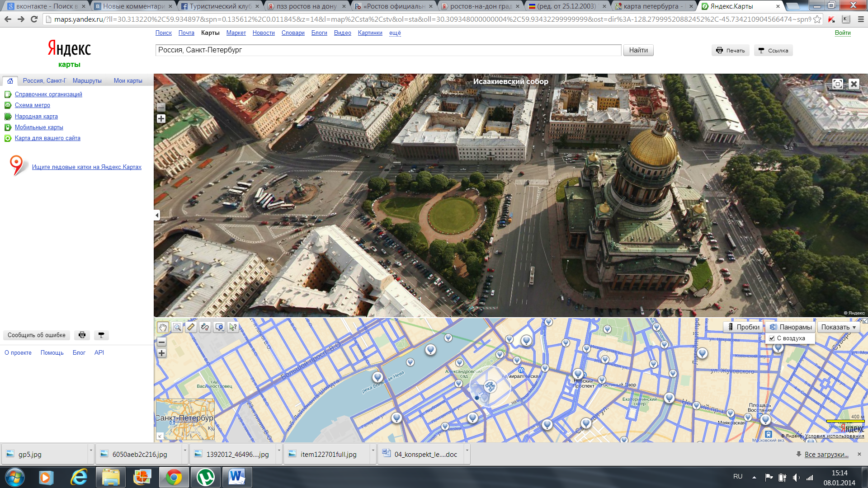This screenshot has width=868, height=488.
Task: Select the add placemark tool
Action: pyautogui.click(x=219, y=327)
